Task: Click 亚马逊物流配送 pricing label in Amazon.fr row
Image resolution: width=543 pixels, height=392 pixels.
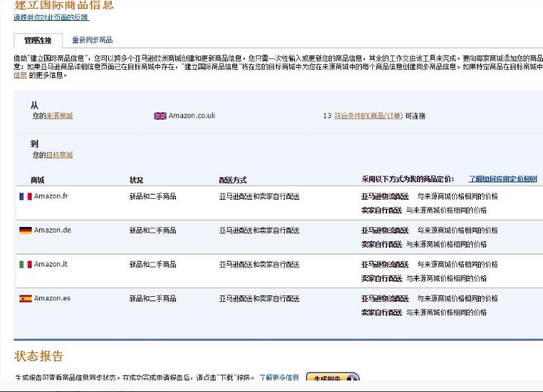Action: 385,197
